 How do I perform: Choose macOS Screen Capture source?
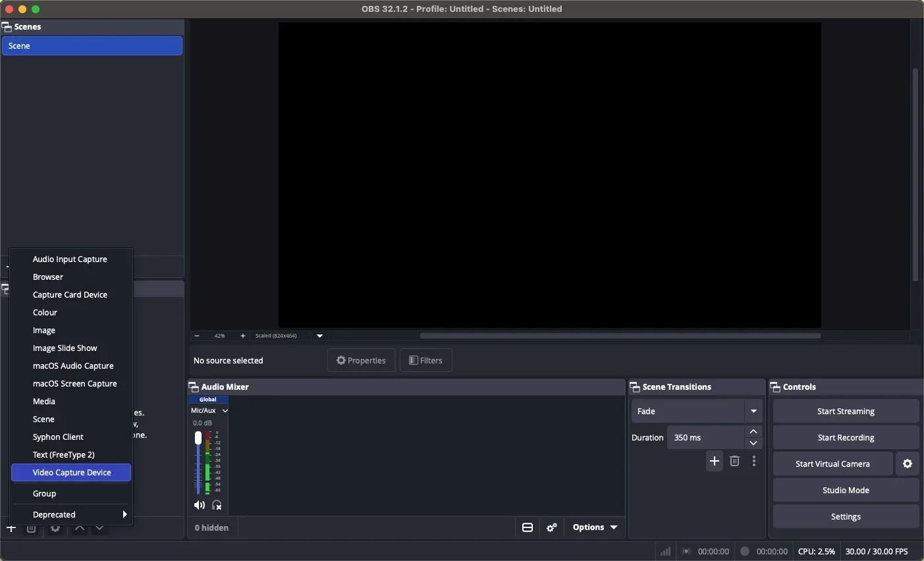71,384
